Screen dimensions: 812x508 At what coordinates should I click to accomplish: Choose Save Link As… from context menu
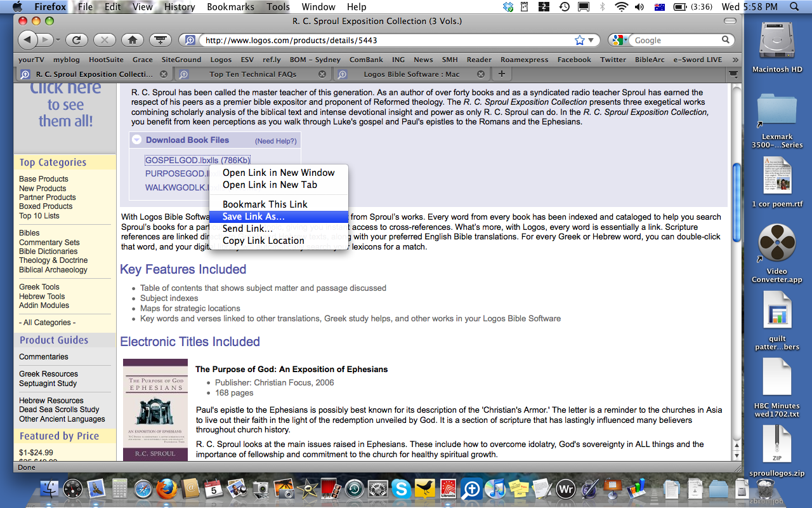pos(279,217)
